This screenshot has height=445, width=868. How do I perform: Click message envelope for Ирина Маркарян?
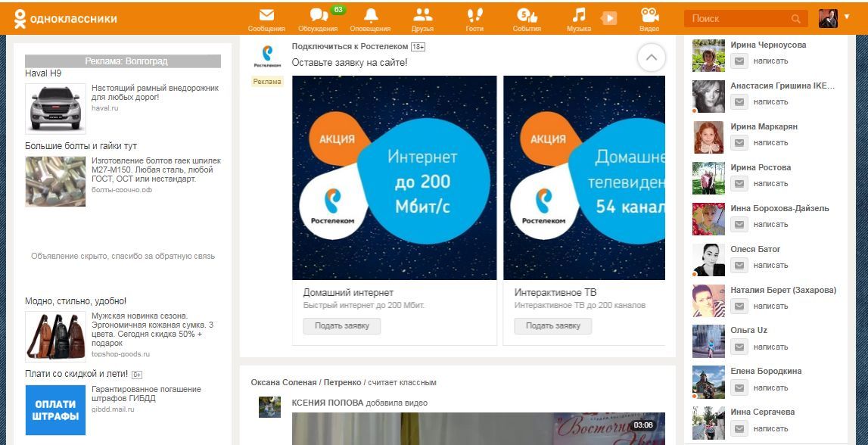(739, 143)
